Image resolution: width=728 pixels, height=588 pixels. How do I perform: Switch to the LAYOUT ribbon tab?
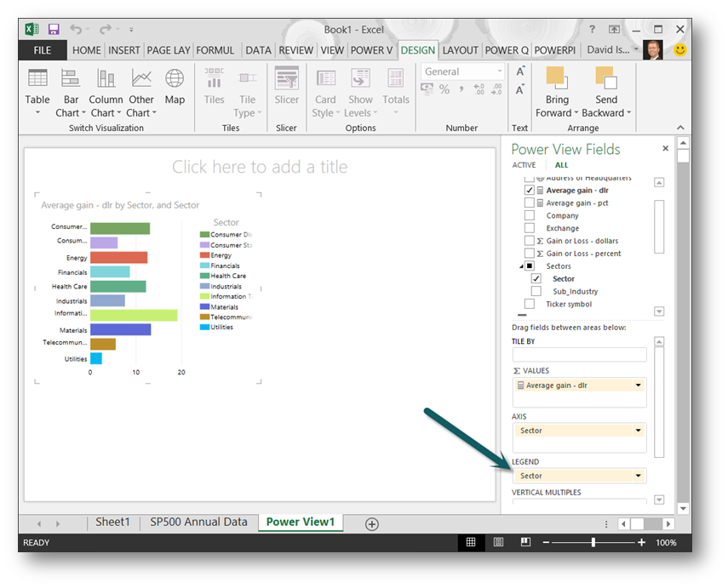460,50
